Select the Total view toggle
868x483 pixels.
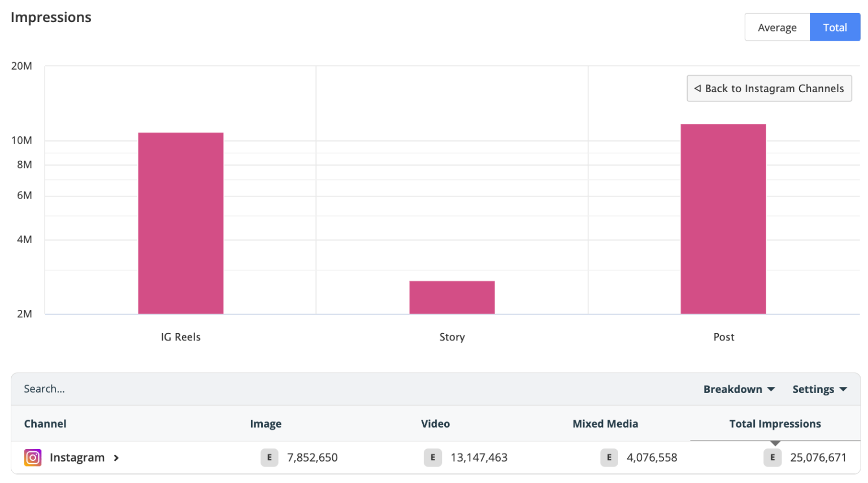pyautogui.click(x=835, y=27)
